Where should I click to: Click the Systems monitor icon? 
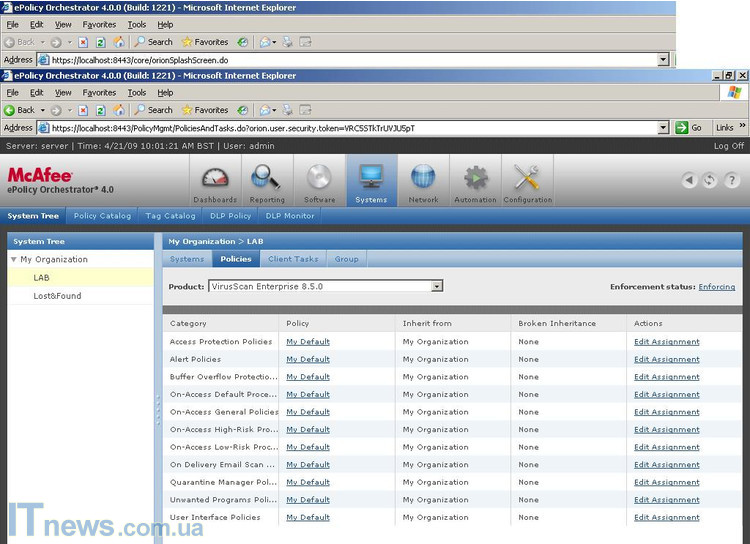[x=371, y=180]
